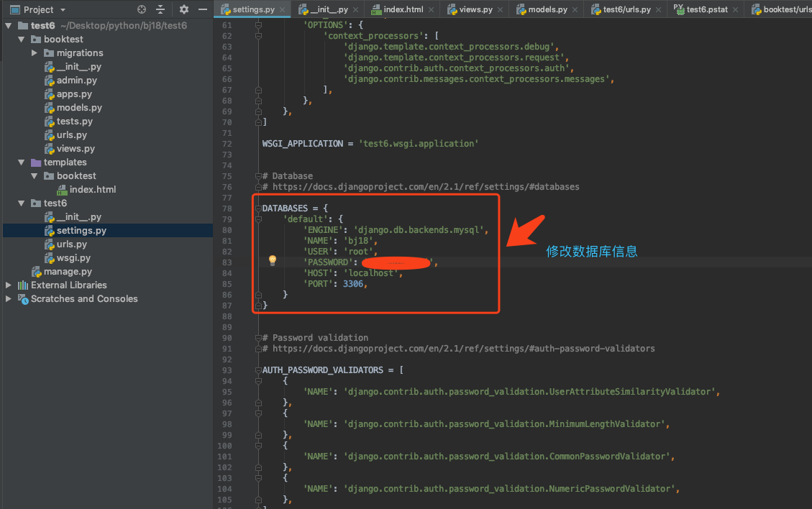
Task: Expand Scratches and Consoles
Action: point(9,299)
